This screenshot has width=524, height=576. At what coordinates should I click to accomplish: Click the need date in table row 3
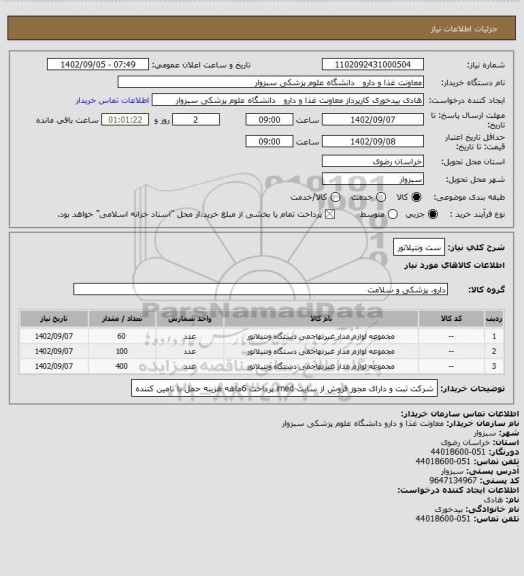click(x=54, y=366)
